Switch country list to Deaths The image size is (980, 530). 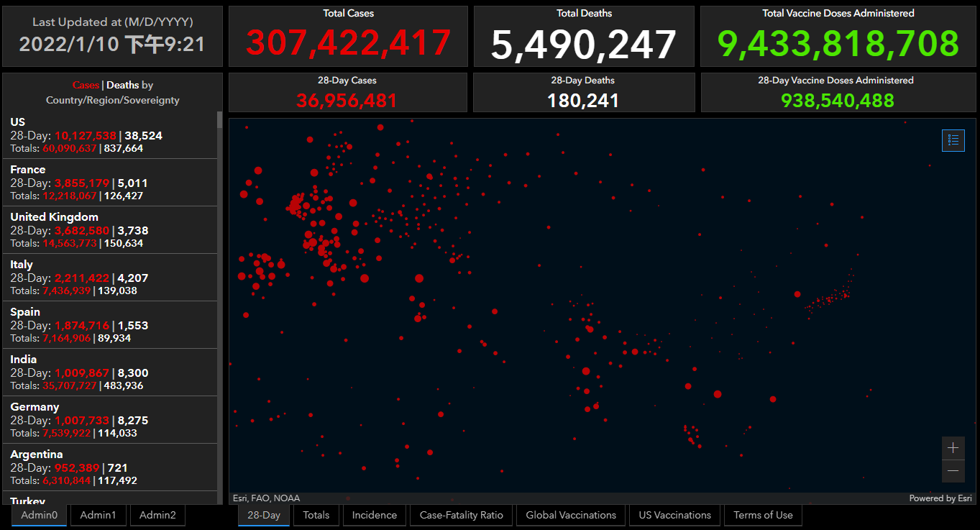pyautogui.click(x=123, y=85)
